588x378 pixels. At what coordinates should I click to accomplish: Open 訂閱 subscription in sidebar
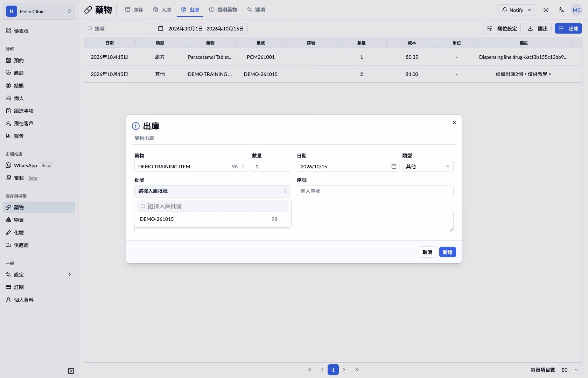tap(39, 287)
